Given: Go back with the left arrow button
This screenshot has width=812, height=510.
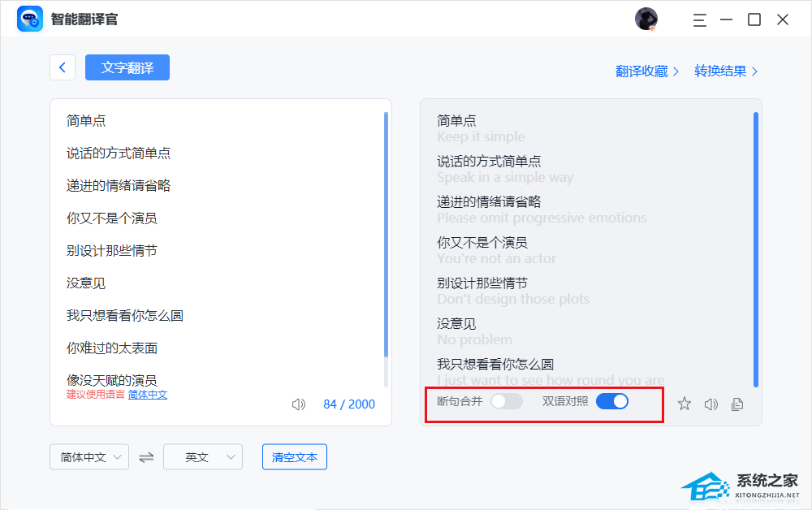Looking at the screenshot, I should tap(63, 67).
